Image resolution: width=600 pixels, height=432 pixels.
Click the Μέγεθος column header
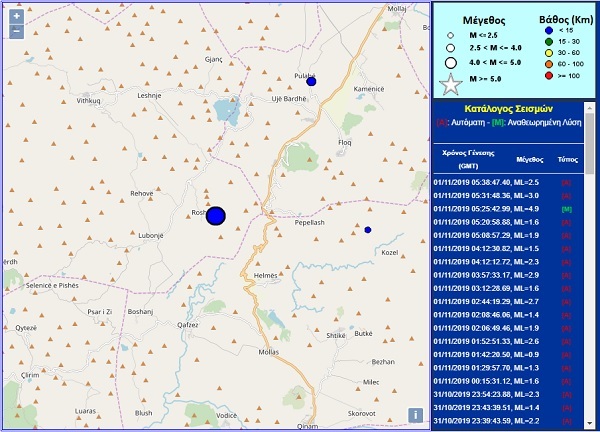[x=529, y=159]
